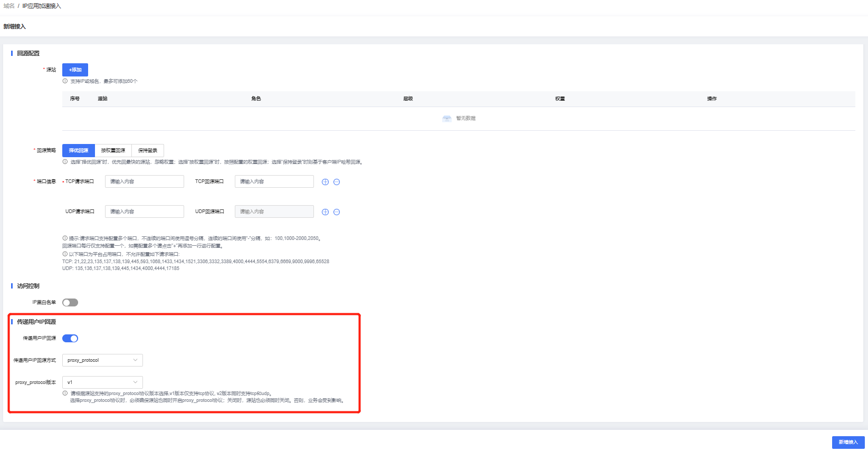Click the 层级 column header

[408, 99]
